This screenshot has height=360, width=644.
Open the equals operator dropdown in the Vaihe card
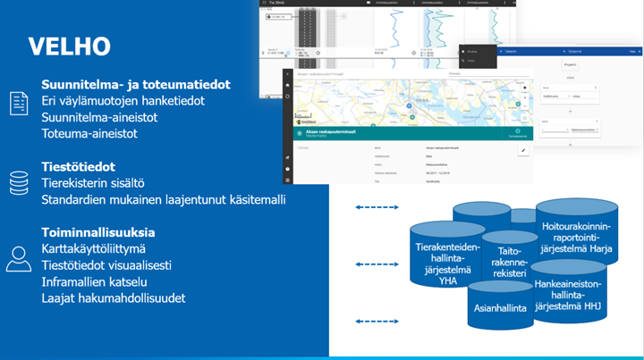tap(555, 130)
